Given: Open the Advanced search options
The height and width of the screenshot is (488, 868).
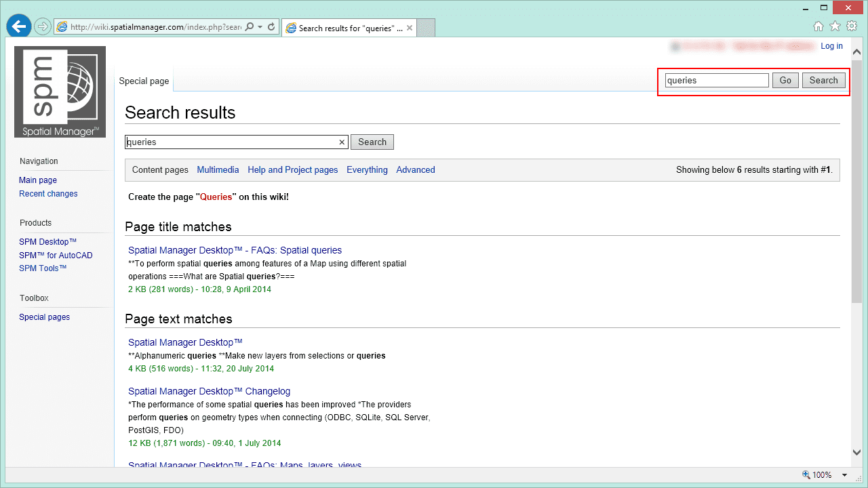Looking at the screenshot, I should click(416, 170).
